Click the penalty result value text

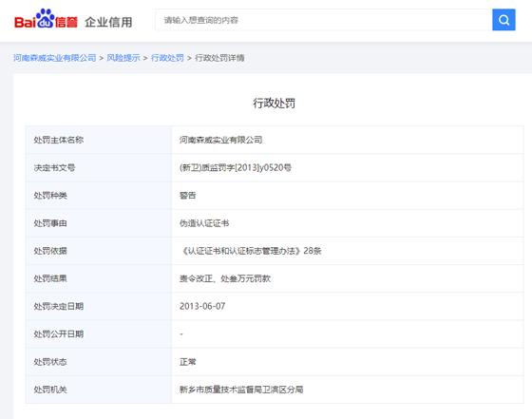point(225,279)
